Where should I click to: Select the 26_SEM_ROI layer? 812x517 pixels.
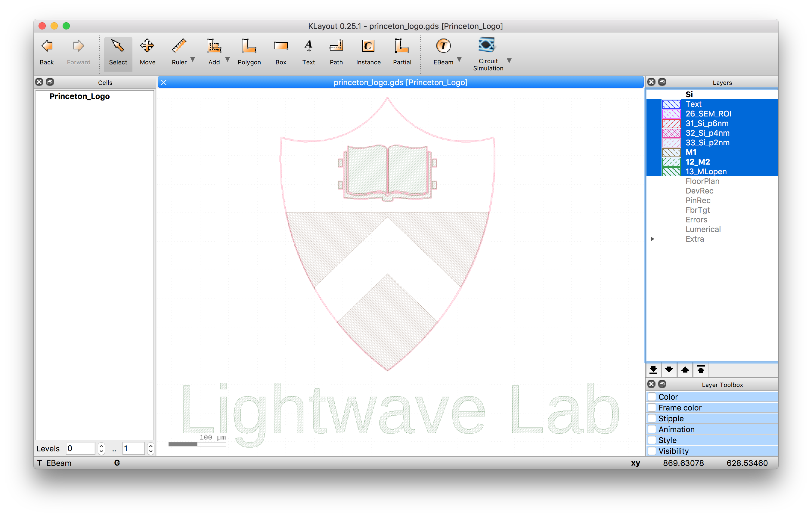click(712, 114)
